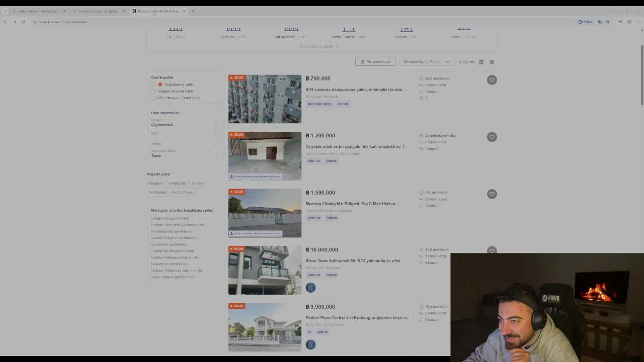This screenshot has width=644, height=362.
Task: Toggle the Takipteki Krediler (NPA) checkbox
Action: coord(153,91)
